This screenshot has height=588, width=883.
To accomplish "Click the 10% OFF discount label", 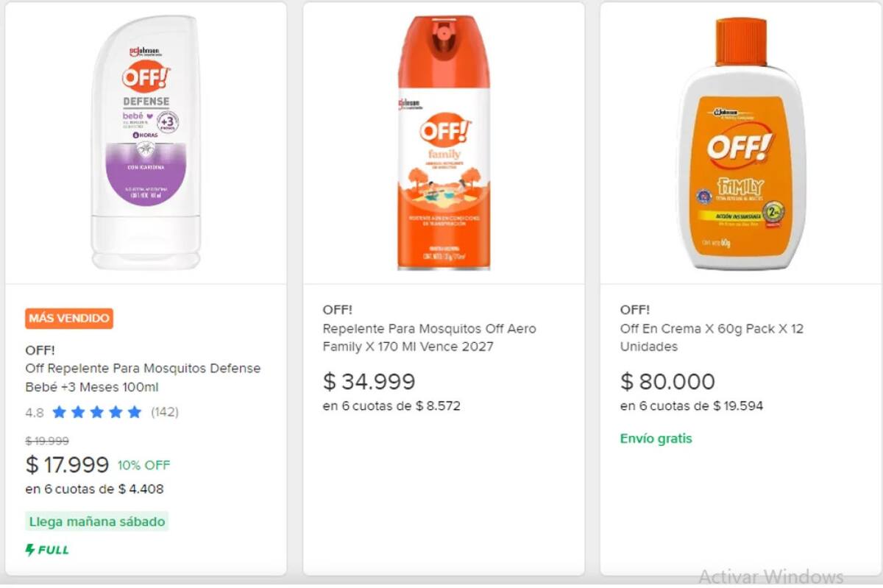I will (x=143, y=465).
